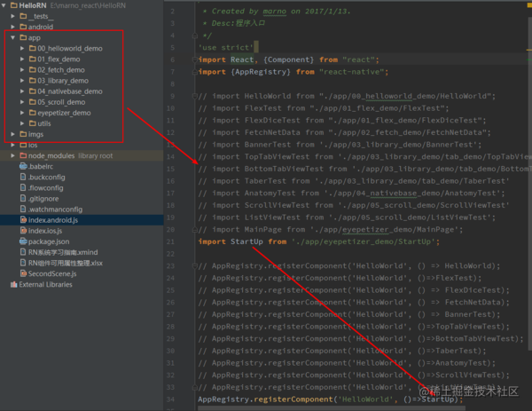
Task: Click the eyepetizer_demo folder icon
Action: pos(33,113)
